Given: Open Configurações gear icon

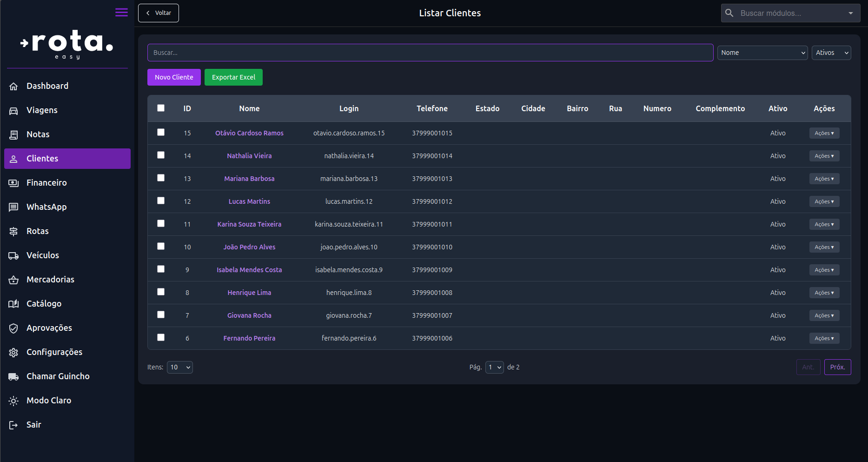Looking at the screenshot, I should point(13,352).
